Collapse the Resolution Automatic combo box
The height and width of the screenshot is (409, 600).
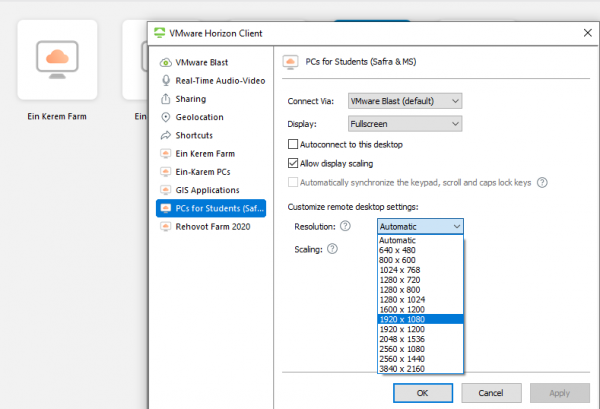point(420,226)
